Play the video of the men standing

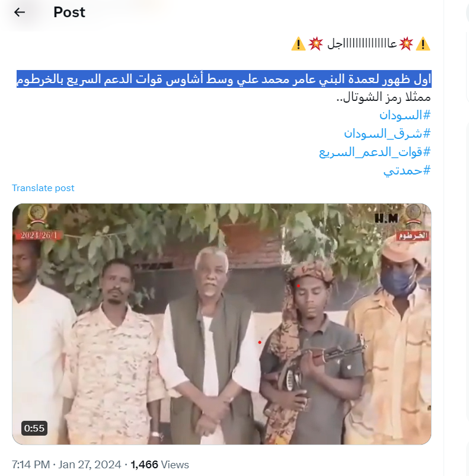[221, 324]
